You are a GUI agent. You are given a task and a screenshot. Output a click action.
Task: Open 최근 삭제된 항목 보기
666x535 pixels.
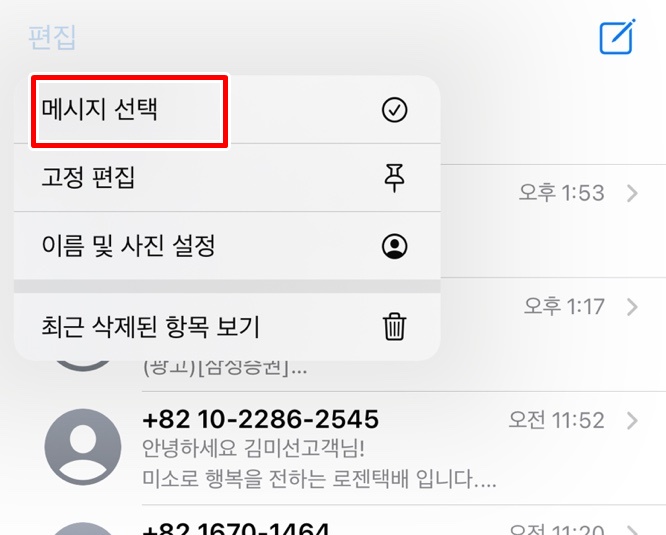click(x=227, y=327)
